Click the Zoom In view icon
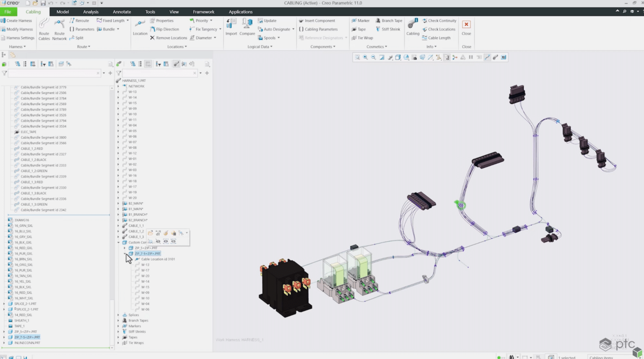Viewport: 644px width, 359px height. 365,57
